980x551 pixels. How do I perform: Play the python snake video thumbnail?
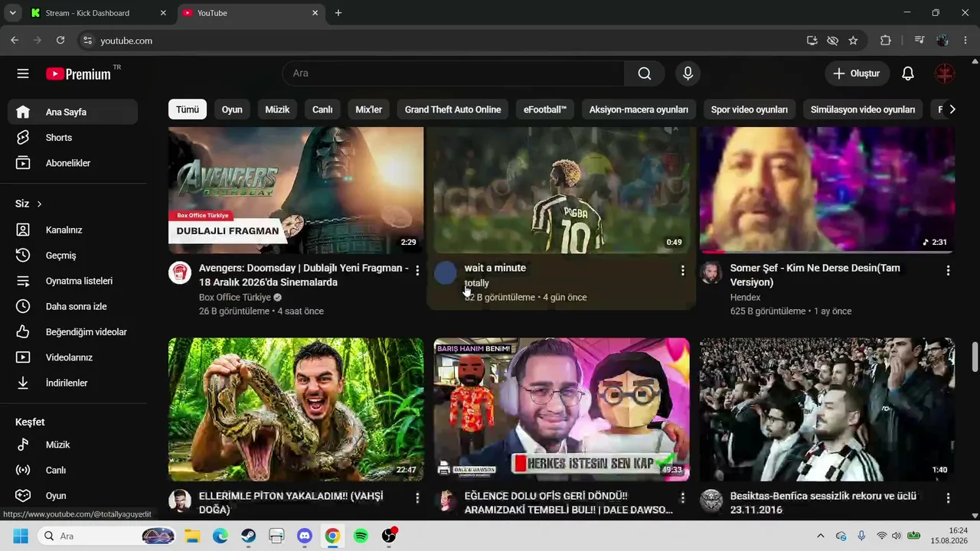tap(296, 409)
